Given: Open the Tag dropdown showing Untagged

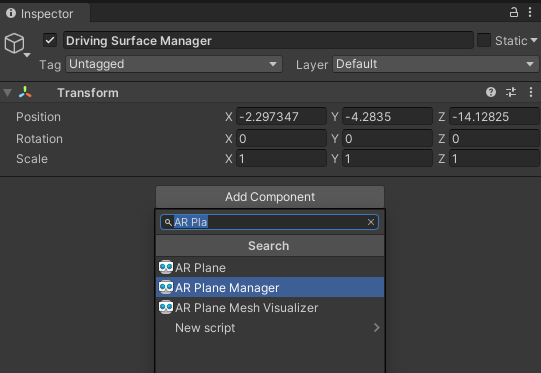Looking at the screenshot, I should click(174, 64).
